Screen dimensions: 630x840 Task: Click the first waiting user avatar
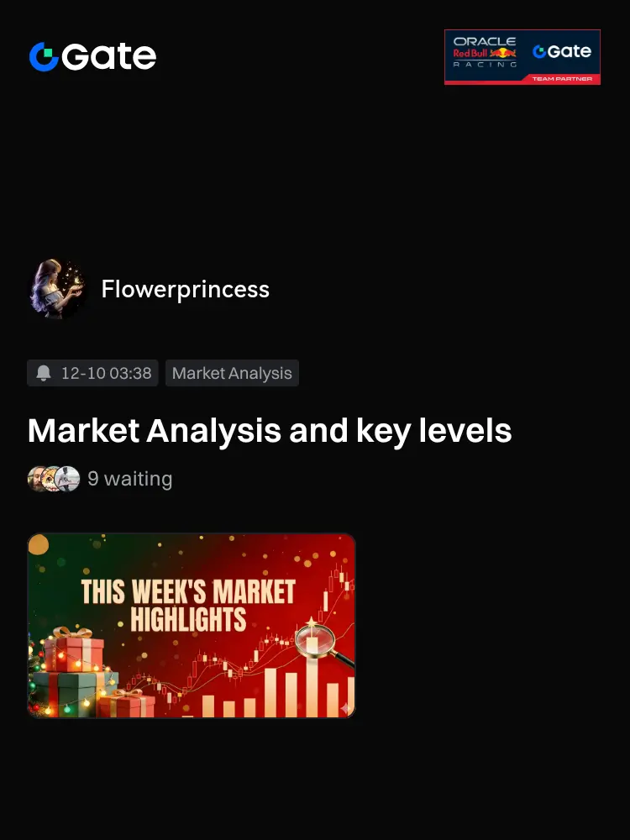click(38, 479)
